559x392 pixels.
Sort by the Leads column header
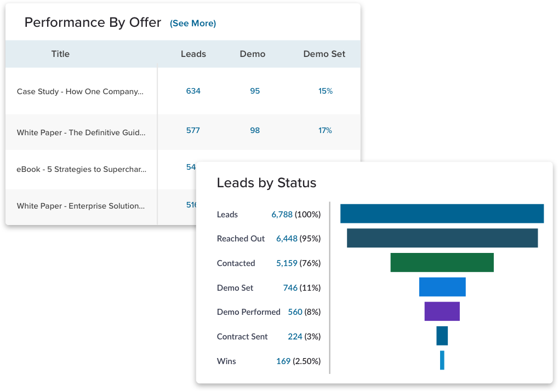[193, 54]
